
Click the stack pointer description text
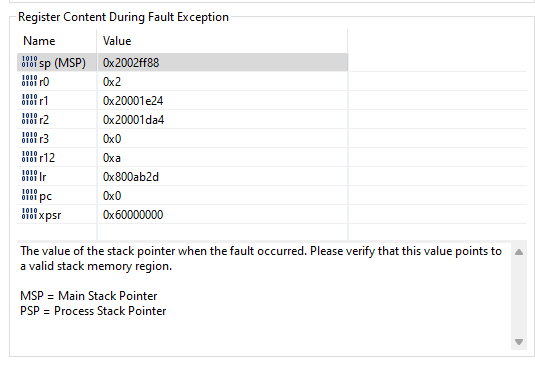click(x=261, y=259)
